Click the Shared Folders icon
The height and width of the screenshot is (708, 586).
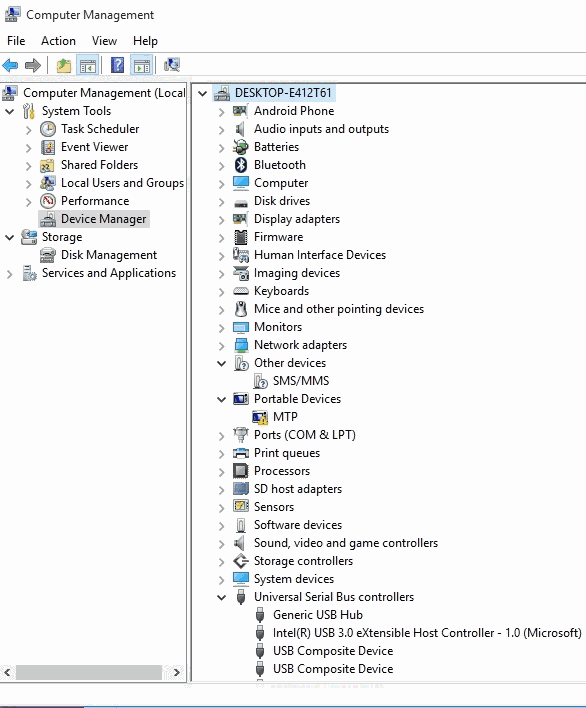47,165
